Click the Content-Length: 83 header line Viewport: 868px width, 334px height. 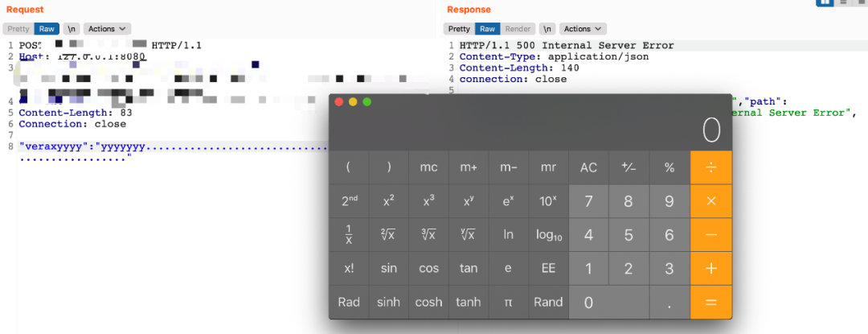click(x=76, y=113)
